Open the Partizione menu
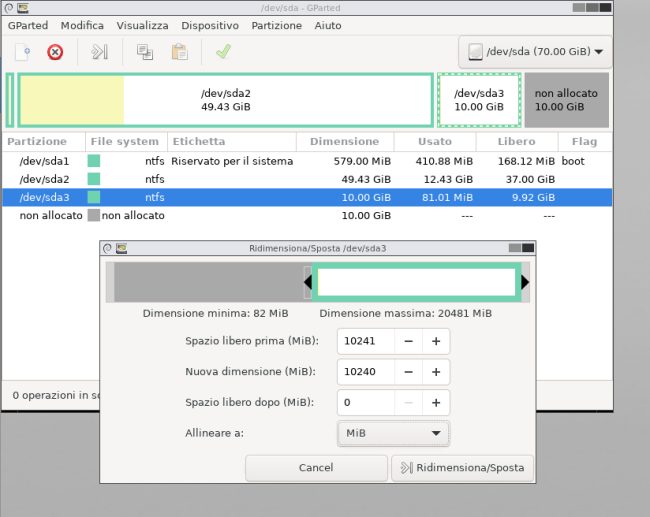This screenshot has width=650, height=517. pos(276,25)
